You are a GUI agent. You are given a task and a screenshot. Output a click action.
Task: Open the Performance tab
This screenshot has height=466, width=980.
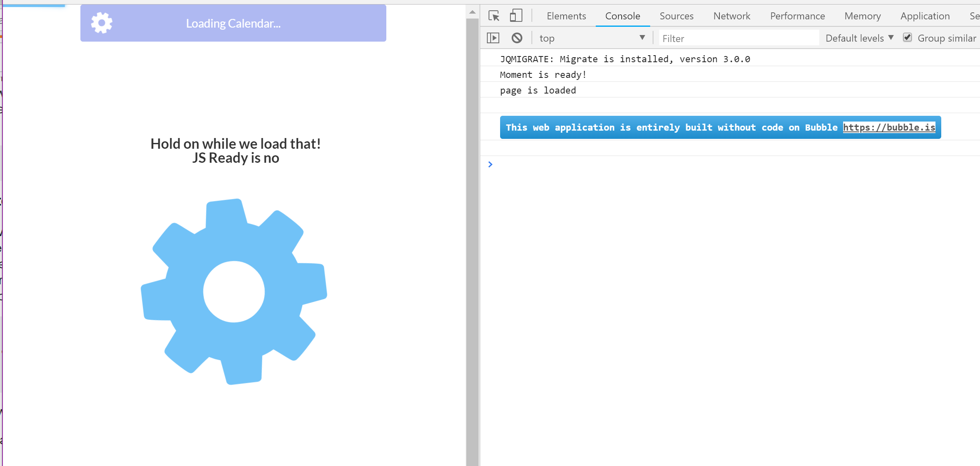pyautogui.click(x=797, y=16)
